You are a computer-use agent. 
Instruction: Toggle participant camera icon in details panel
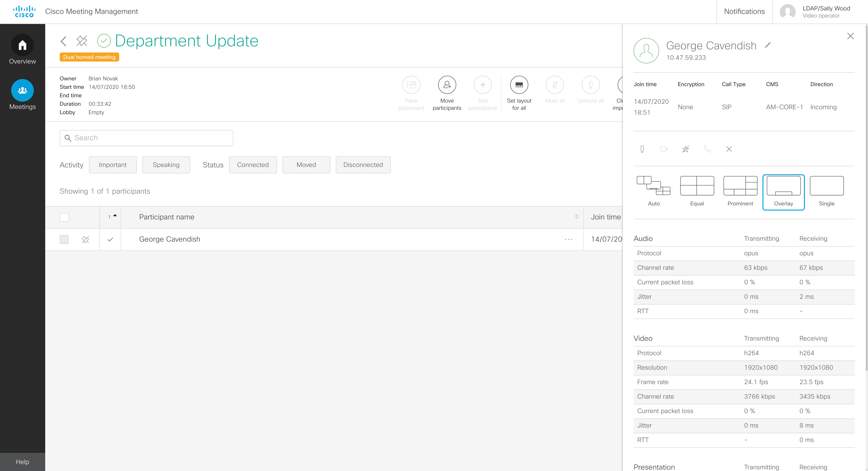(664, 149)
